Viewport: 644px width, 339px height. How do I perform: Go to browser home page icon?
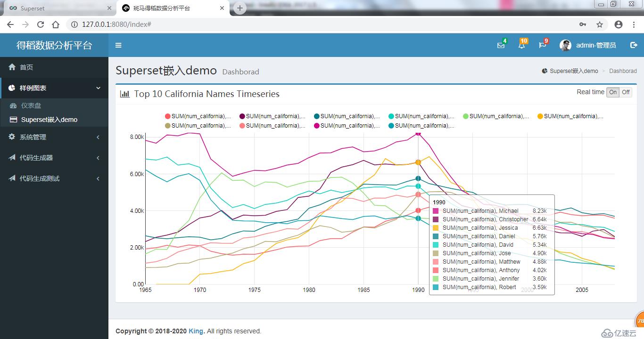56,24
